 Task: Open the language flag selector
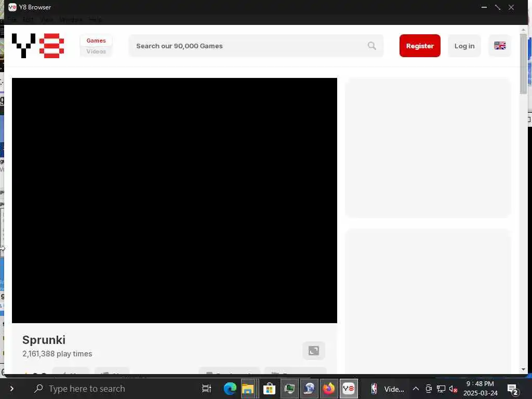(500, 46)
